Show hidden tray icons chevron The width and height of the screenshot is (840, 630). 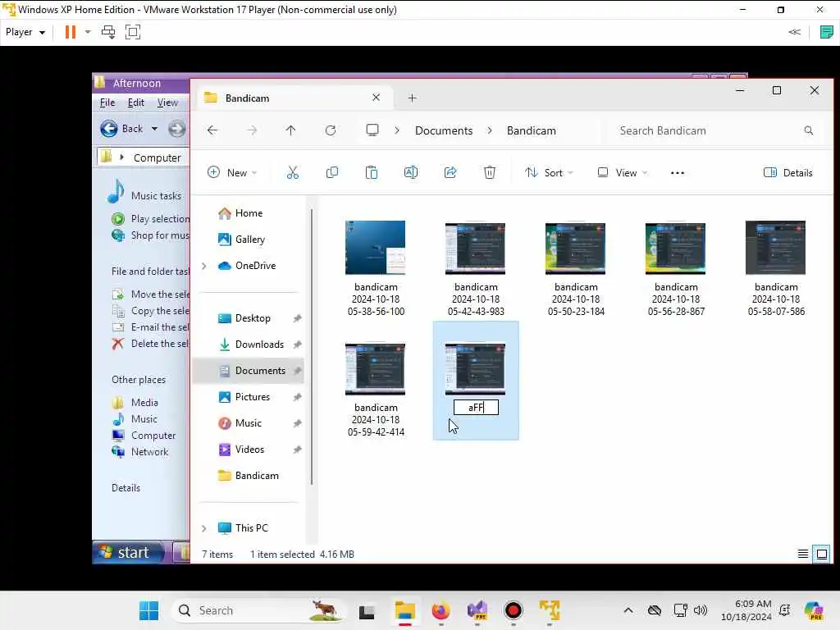pyautogui.click(x=628, y=610)
